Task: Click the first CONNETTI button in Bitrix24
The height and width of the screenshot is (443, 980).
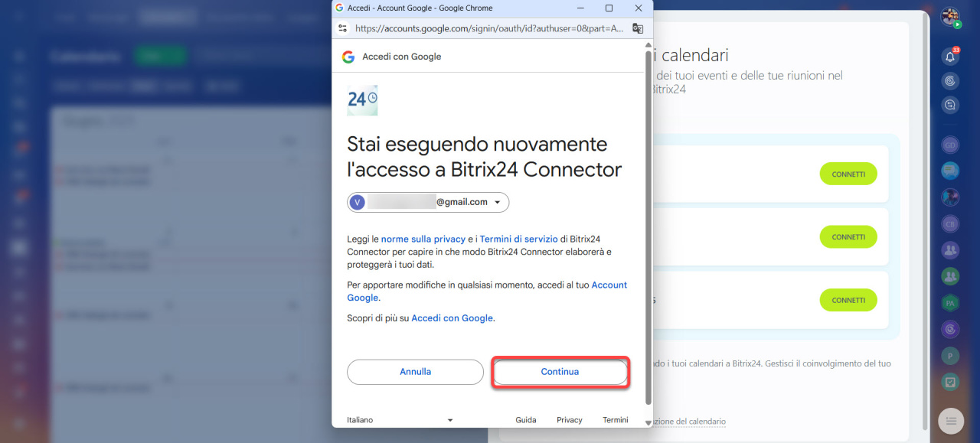Action: 848,174
